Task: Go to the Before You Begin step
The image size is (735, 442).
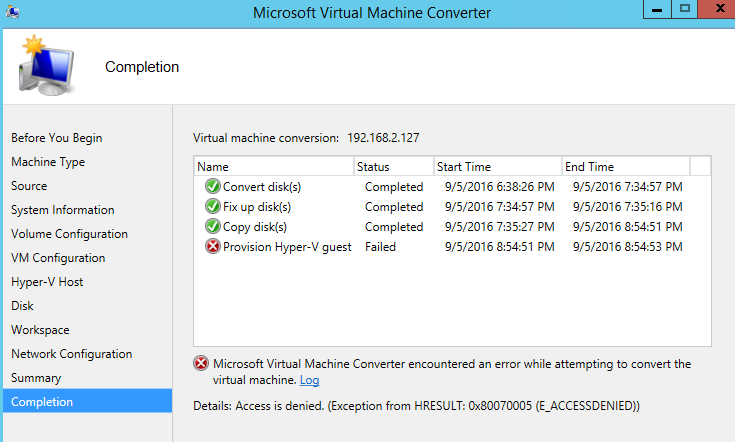Action: (x=57, y=138)
